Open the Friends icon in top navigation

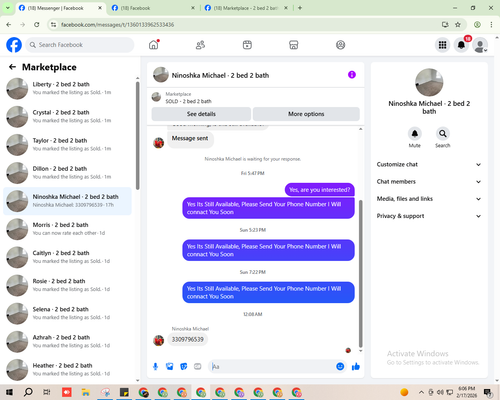pos(200,45)
